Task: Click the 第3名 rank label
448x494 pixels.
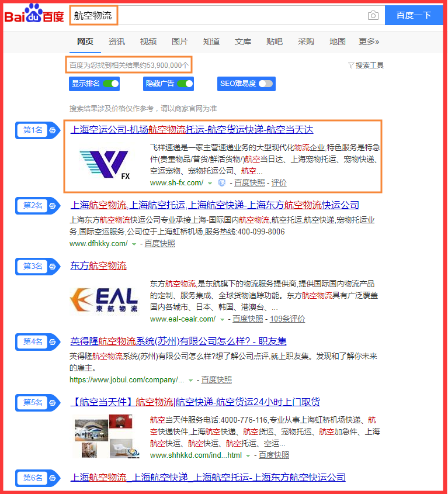Action: [33, 267]
